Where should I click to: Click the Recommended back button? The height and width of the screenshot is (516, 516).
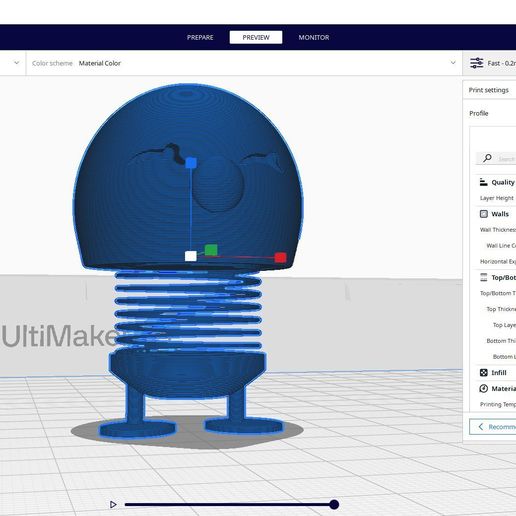493,427
